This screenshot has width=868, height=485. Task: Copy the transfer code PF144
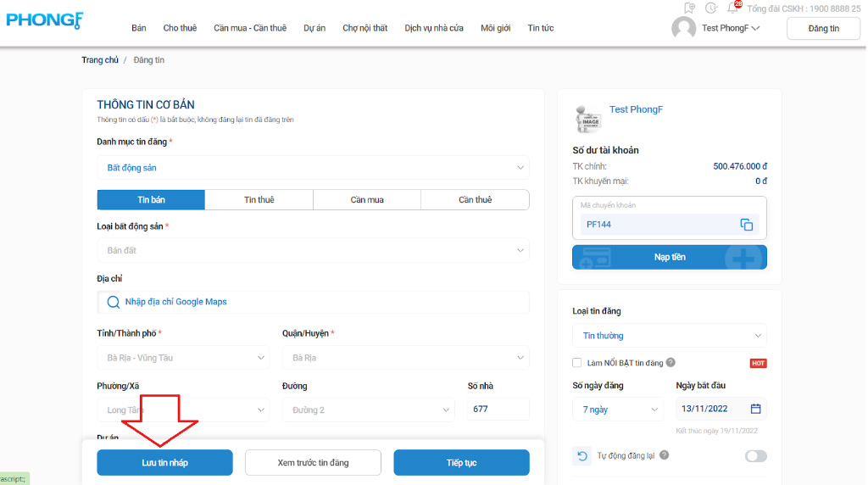click(x=746, y=225)
